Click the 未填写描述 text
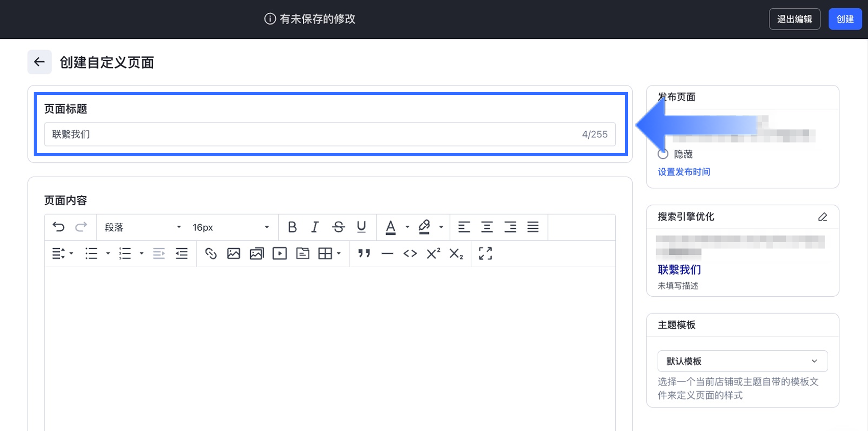The width and height of the screenshot is (868, 431). (678, 286)
